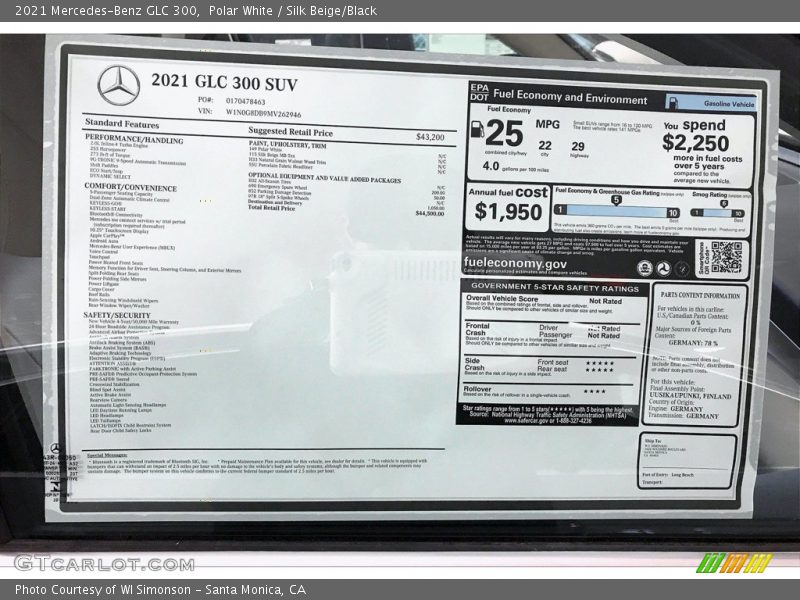This screenshot has height=600, width=800.
Task: Click the Frontal Crash rating row label
Action: point(478,329)
